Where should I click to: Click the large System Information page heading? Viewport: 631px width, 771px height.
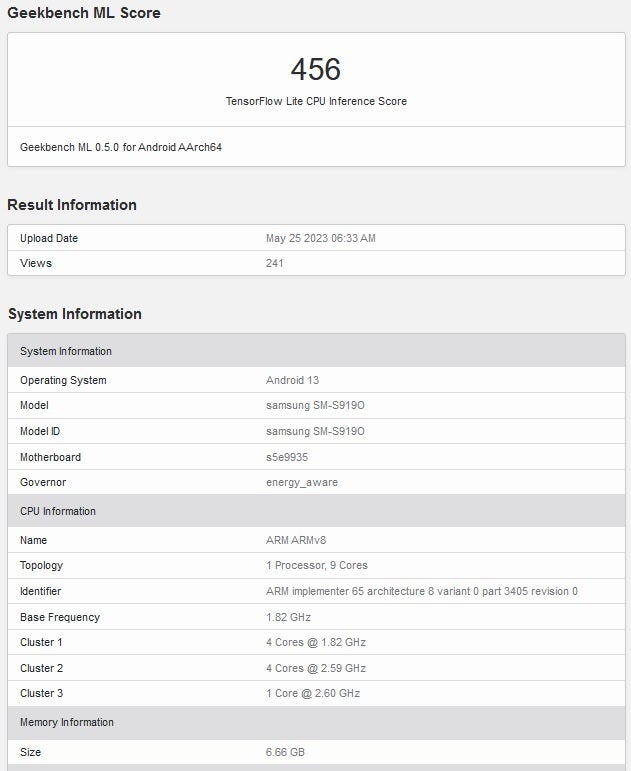click(x=75, y=314)
